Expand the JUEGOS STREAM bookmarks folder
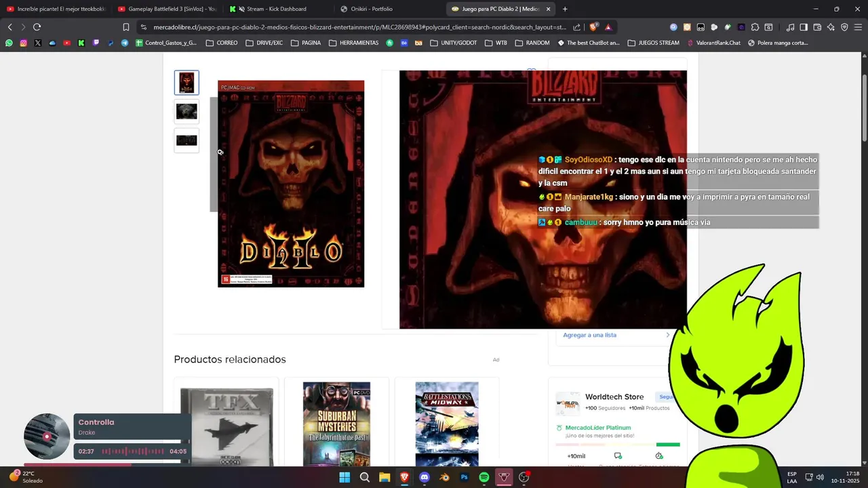Screen dimensions: 868x488 click(654, 43)
